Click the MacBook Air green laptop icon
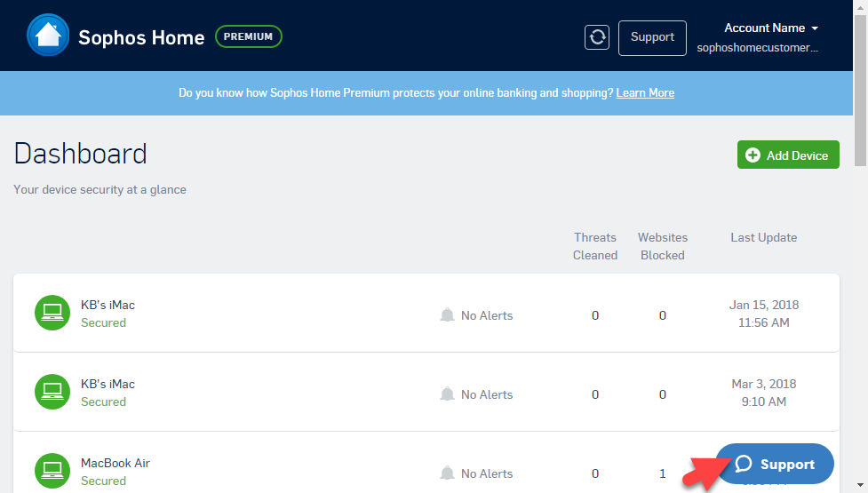 coord(52,471)
